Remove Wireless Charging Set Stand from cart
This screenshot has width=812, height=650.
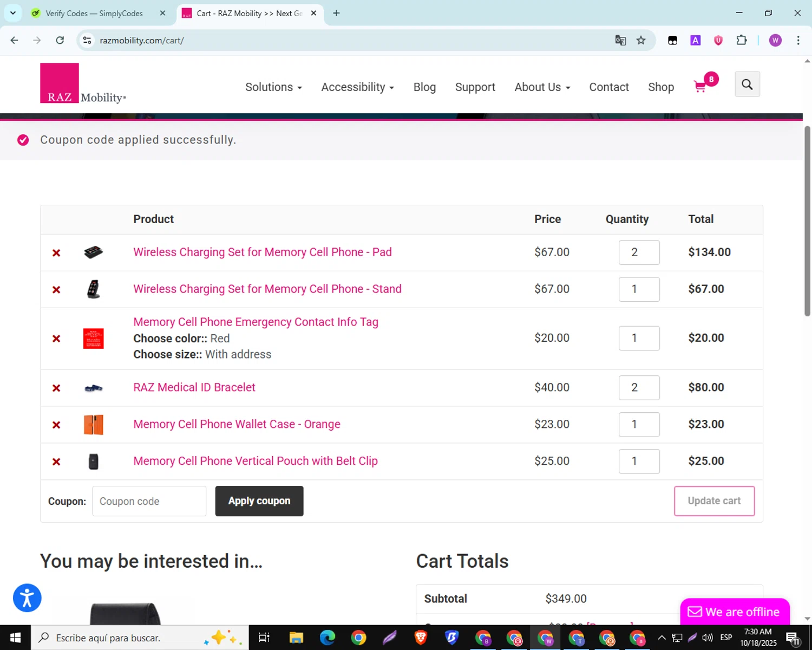pos(56,289)
